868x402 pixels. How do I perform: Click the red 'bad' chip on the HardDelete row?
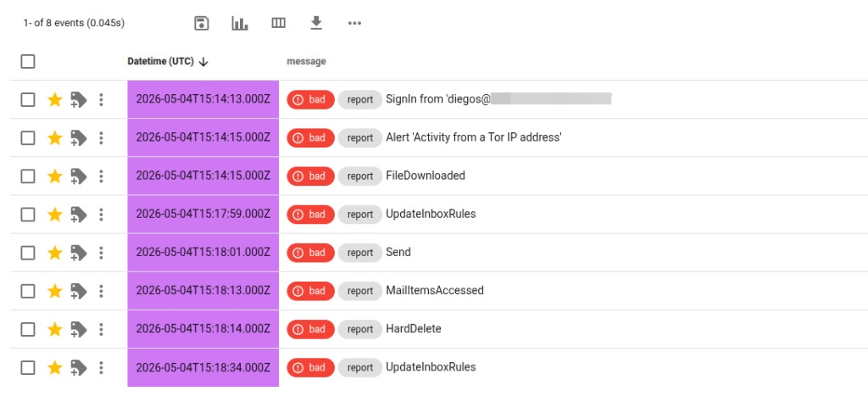coord(310,329)
